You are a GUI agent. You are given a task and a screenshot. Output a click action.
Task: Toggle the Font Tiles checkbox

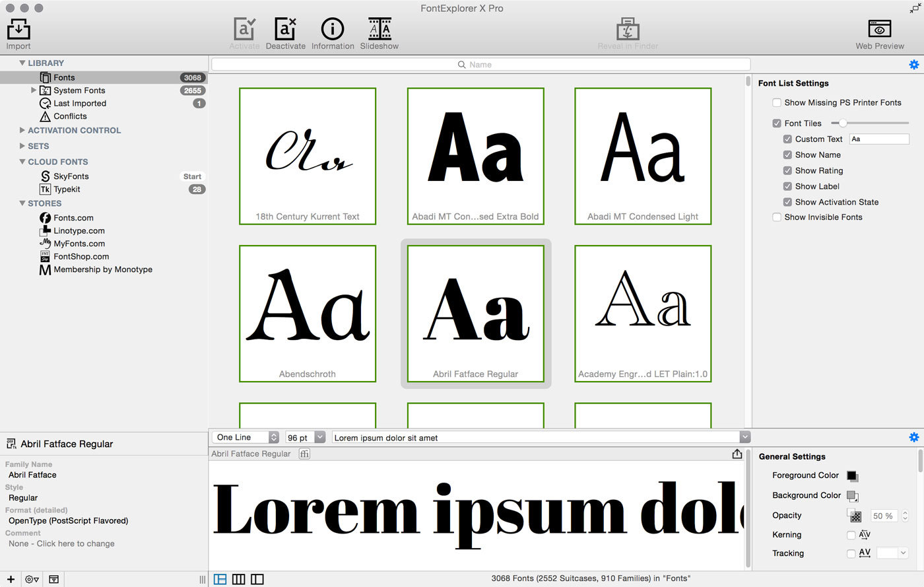point(777,123)
